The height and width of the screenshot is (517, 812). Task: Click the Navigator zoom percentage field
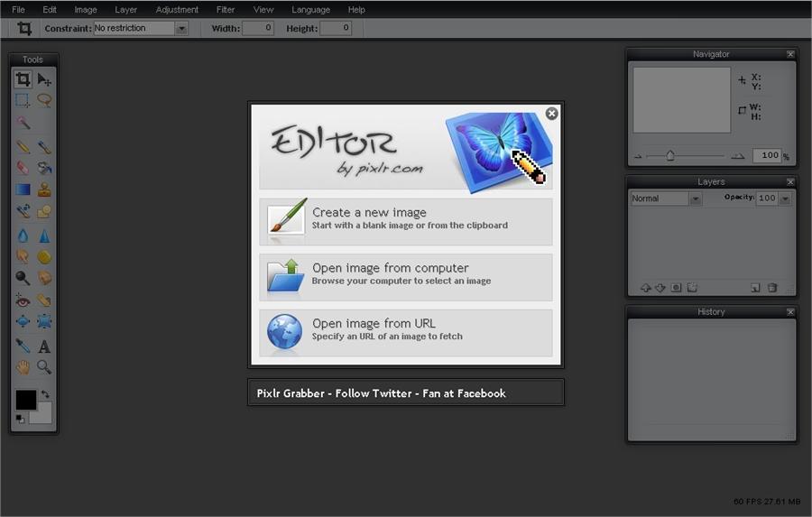pos(766,155)
